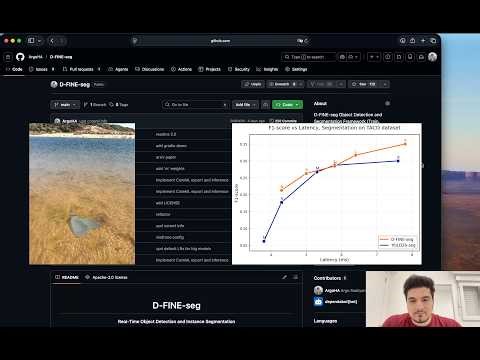Expand the Fork dropdown arrow
The image size is (480, 360).
(x=341, y=84)
